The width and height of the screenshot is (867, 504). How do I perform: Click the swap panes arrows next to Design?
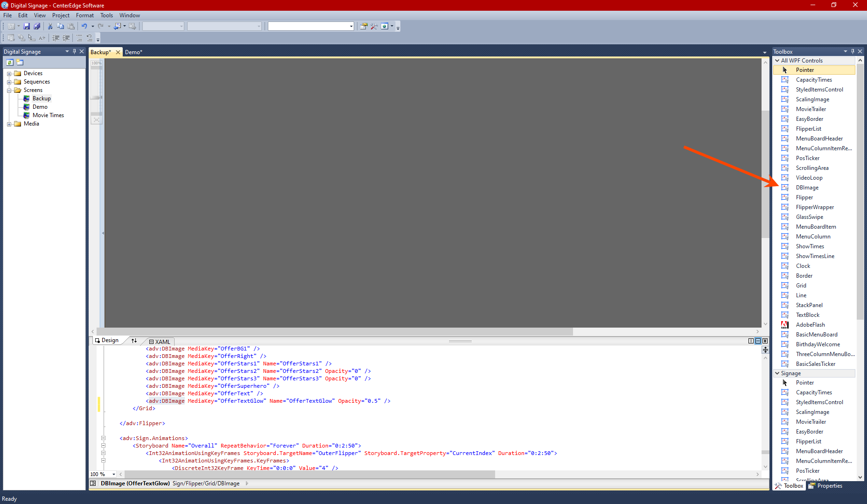point(134,341)
